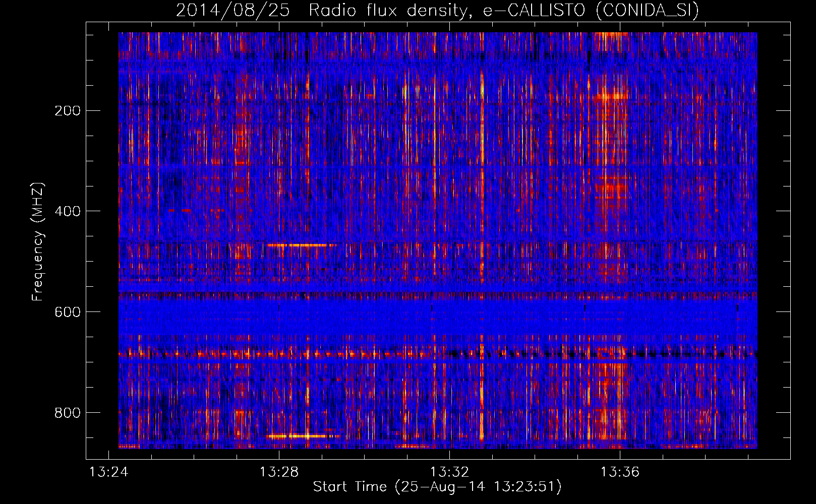Select the 200 frequency tick label
The height and width of the screenshot is (504, 816).
[x=68, y=110]
